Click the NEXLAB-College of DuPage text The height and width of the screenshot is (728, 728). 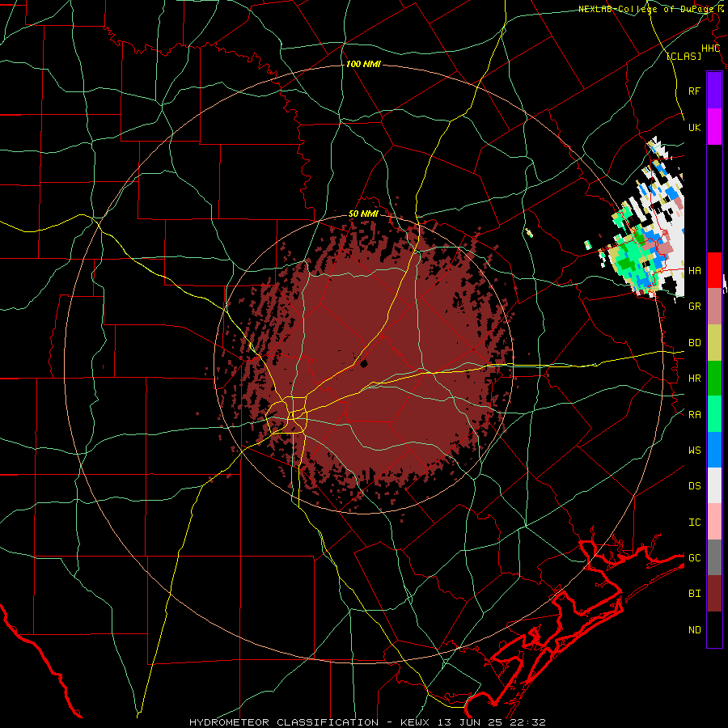pyautogui.click(x=646, y=9)
